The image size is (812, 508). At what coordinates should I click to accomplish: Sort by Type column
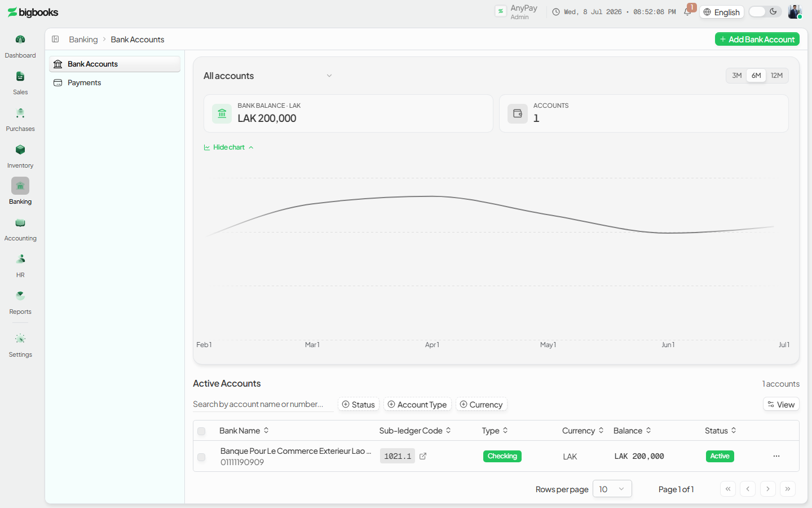click(495, 431)
